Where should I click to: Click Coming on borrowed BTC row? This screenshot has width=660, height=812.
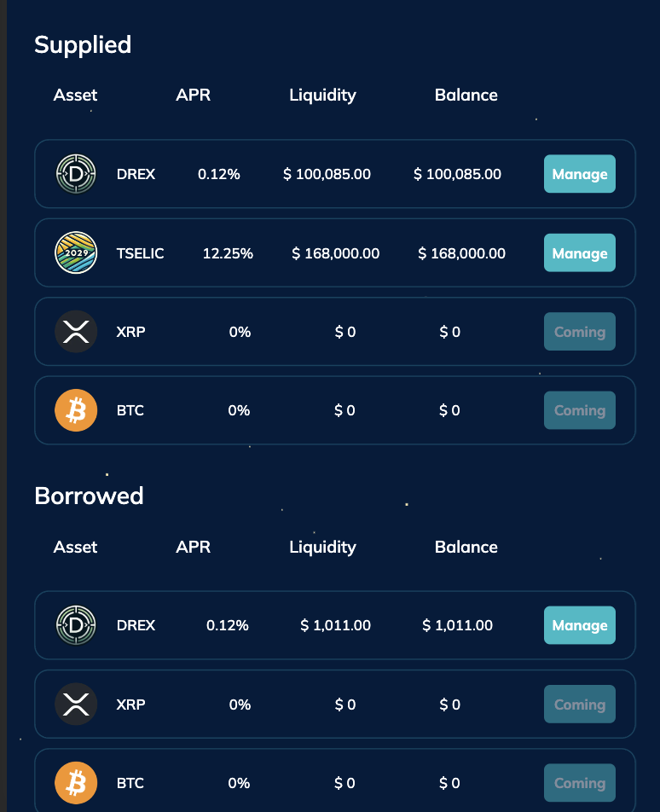pyautogui.click(x=579, y=782)
